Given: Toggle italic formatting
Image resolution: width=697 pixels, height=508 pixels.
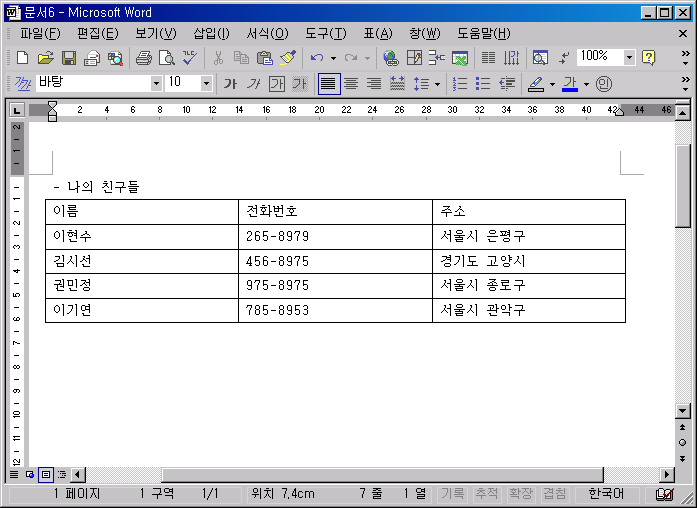Looking at the screenshot, I should (253, 84).
